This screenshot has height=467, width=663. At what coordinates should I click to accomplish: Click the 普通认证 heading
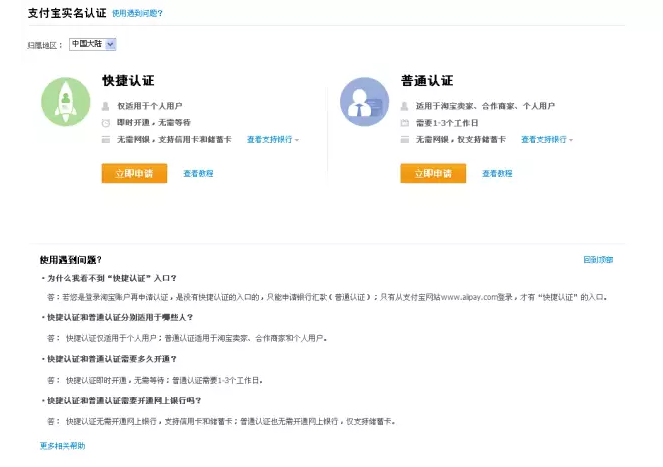[427, 80]
